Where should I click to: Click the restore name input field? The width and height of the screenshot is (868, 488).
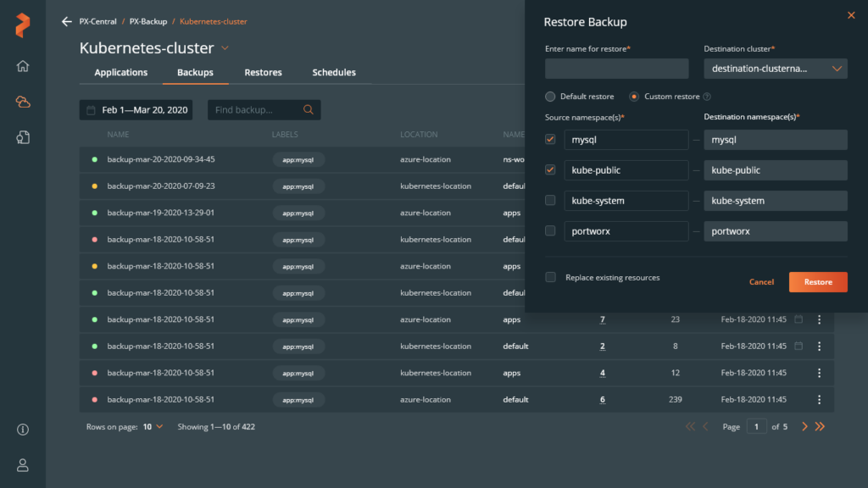[x=616, y=69]
